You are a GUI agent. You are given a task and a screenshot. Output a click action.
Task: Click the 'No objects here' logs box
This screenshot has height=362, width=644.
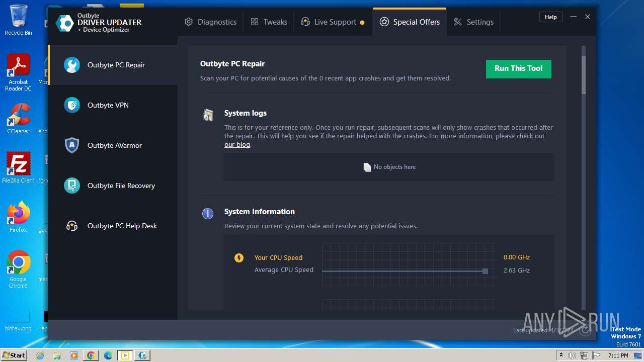pyautogui.click(x=389, y=167)
